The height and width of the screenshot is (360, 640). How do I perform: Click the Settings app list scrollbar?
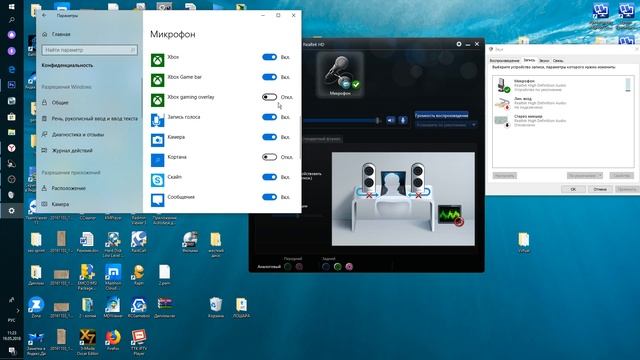coord(300,137)
